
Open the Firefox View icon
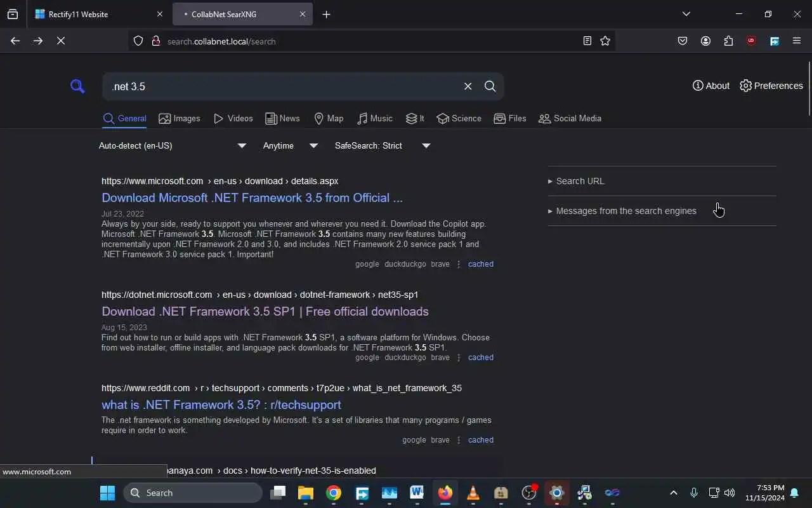coord(13,14)
